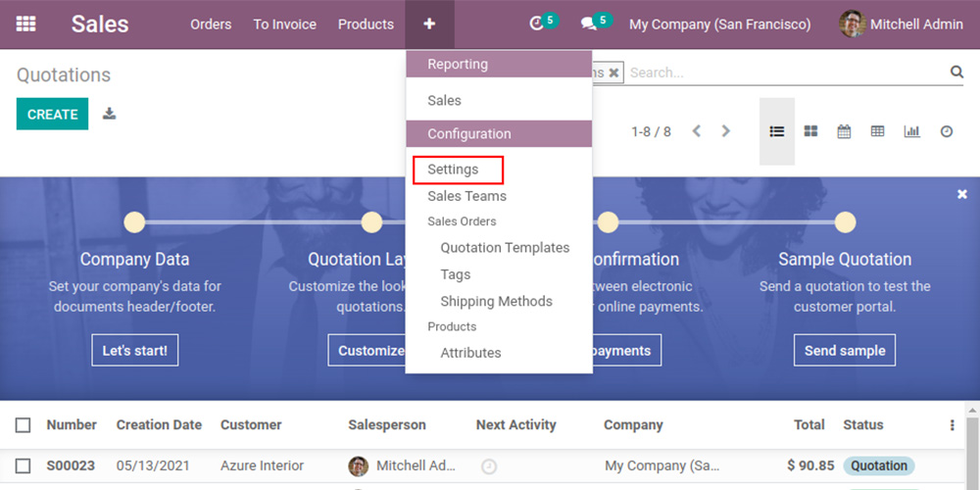Screen dimensions: 980x490
Task: Check the box for quotation S00023
Action: (x=24, y=465)
